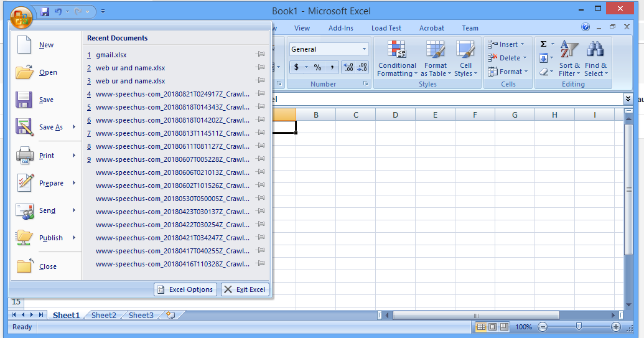Click the Clear eraser icon
The image size is (644, 338).
click(544, 72)
